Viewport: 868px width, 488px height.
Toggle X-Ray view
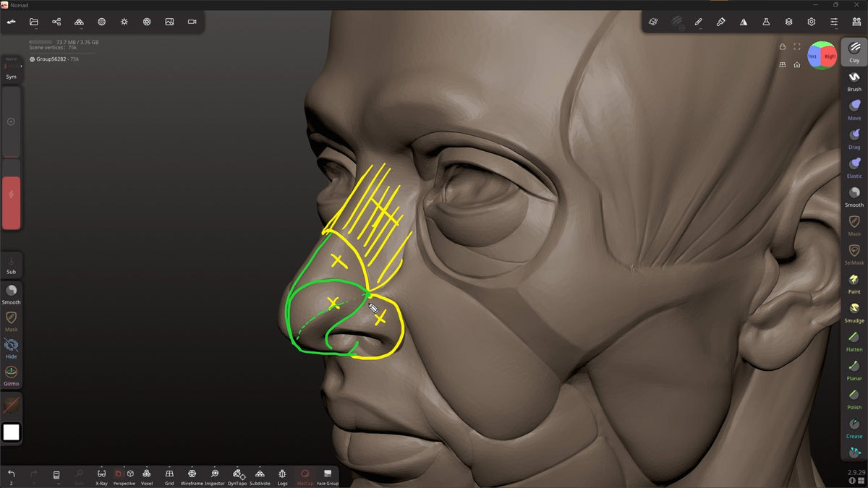point(101,476)
